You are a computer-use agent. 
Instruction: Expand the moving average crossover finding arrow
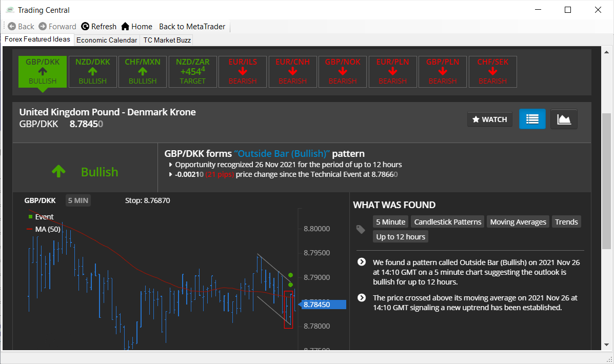coord(362,298)
